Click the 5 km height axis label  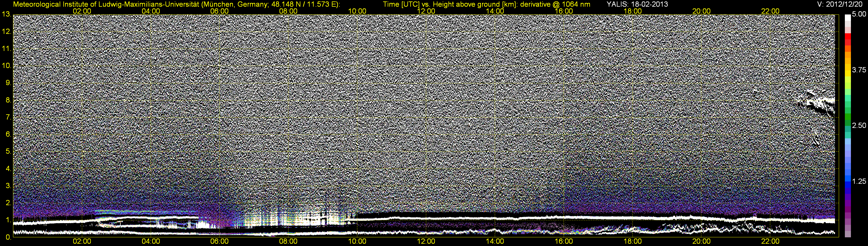pyautogui.click(x=8, y=152)
